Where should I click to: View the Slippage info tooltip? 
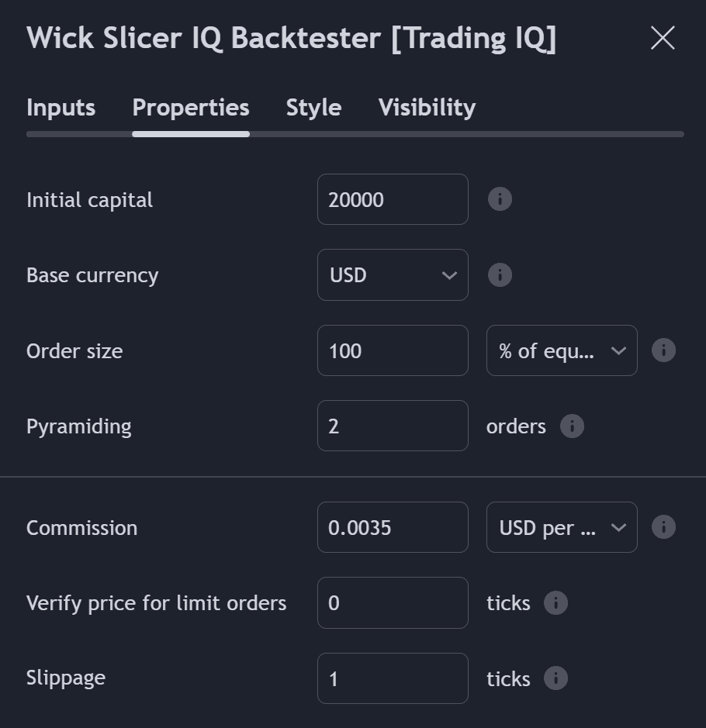(555, 678)
